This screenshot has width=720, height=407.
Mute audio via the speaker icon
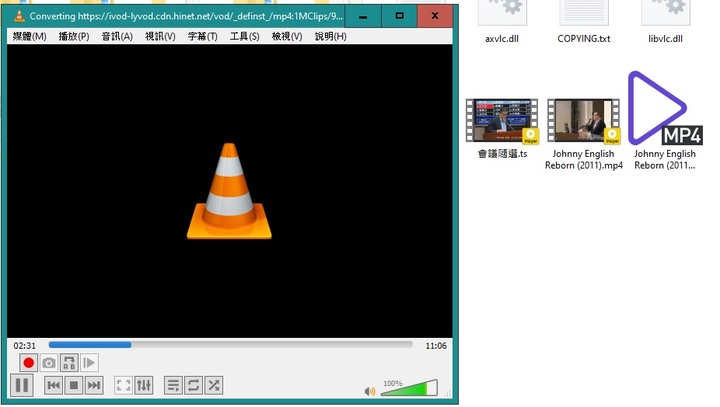click(370, 391)
